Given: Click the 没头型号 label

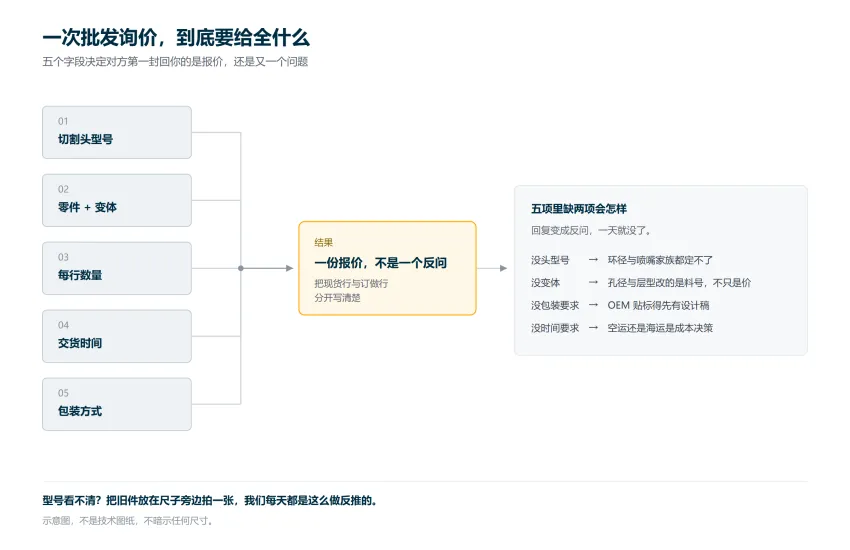Looking at the screenshot, I should click(x=550, y=260).
